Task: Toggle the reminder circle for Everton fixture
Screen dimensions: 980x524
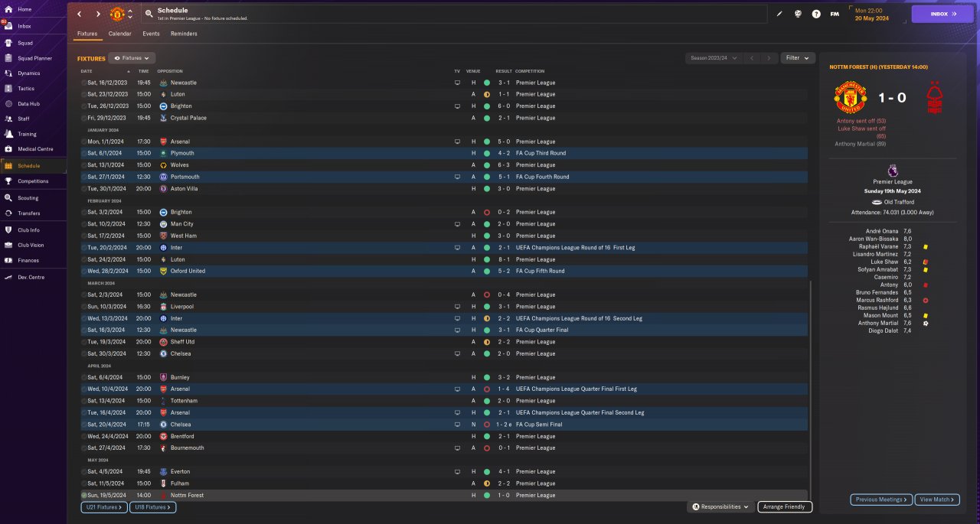Action: click(x=84, y=471)
